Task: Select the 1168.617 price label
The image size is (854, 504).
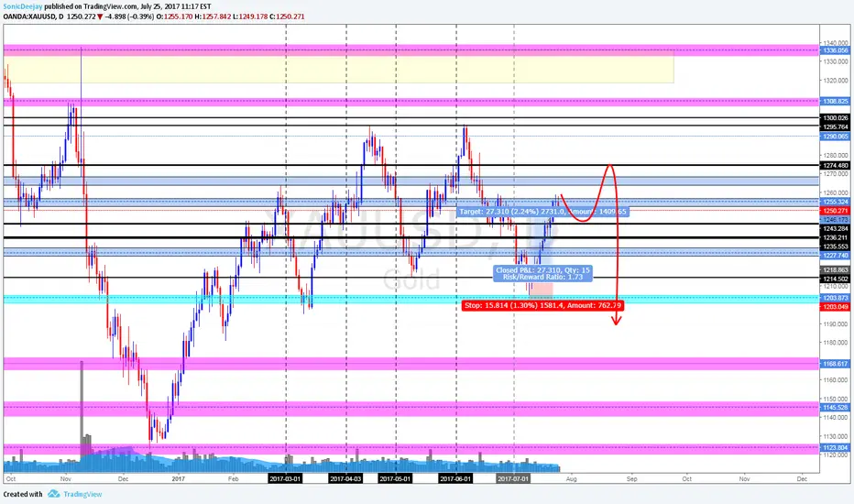Action: tap(835, 364)
